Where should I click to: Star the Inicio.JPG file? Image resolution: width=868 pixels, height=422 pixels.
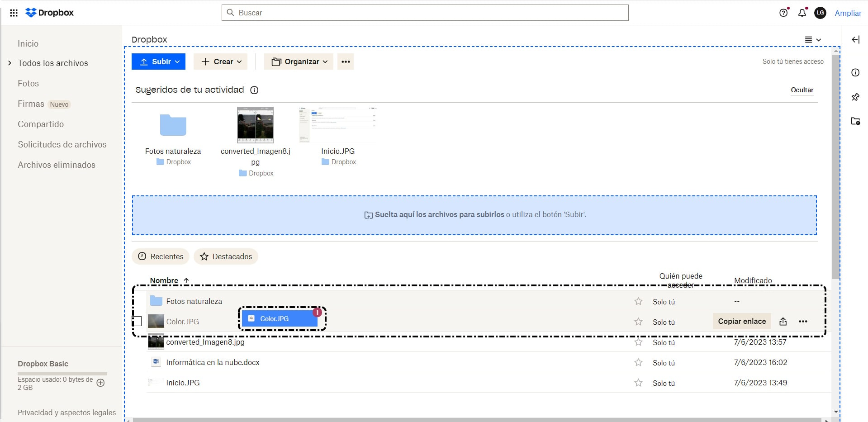[638, 383]
